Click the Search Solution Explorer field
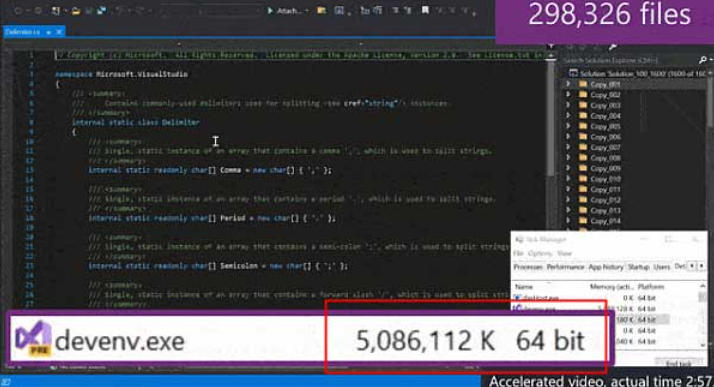 (x=630, y=60)
